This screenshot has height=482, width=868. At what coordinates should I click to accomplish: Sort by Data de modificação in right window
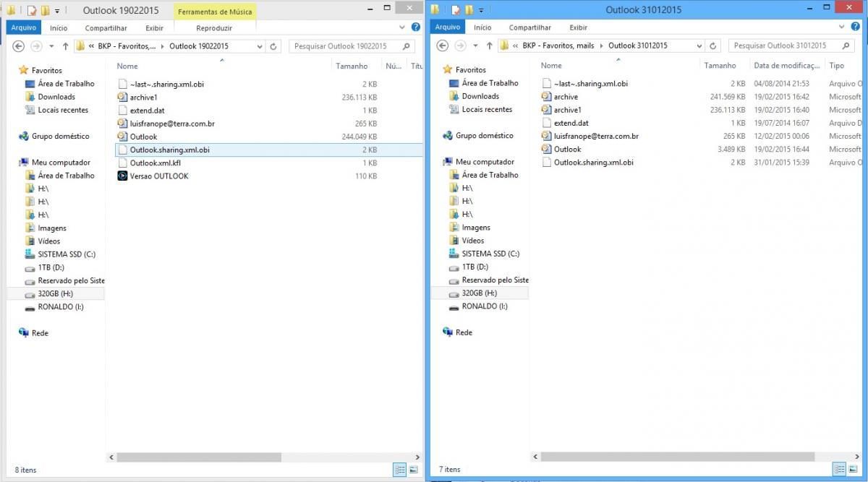coord(787,65)
